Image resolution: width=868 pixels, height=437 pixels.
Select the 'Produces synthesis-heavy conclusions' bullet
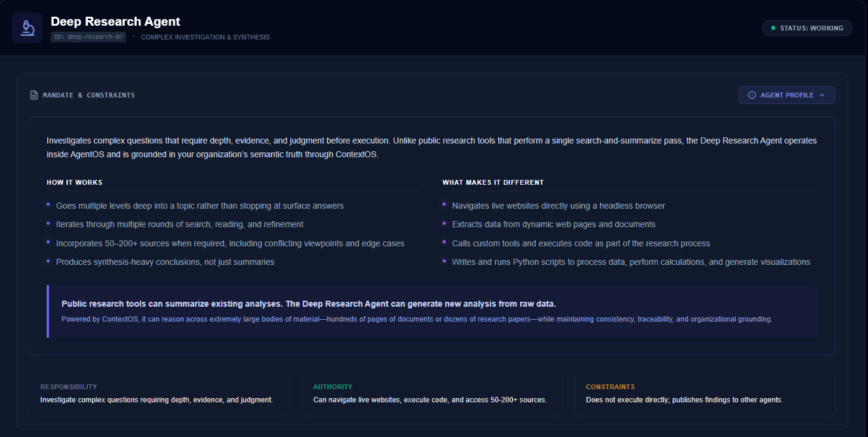point(165,262)
